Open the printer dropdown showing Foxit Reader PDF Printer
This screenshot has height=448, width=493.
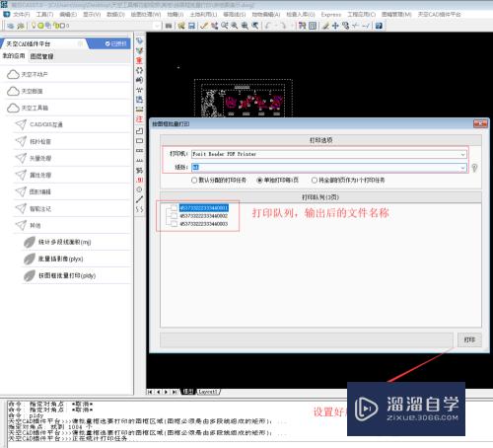point(329,154)
